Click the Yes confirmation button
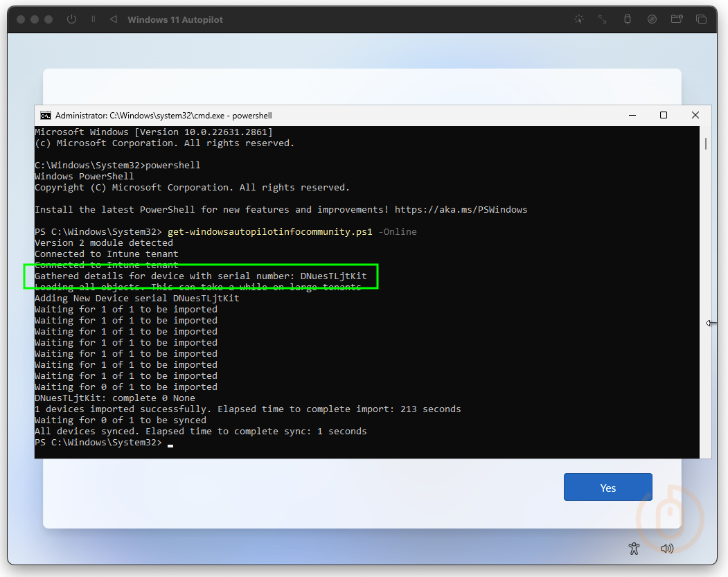Screen dimensions: 728x577 (x=607, y=487)
